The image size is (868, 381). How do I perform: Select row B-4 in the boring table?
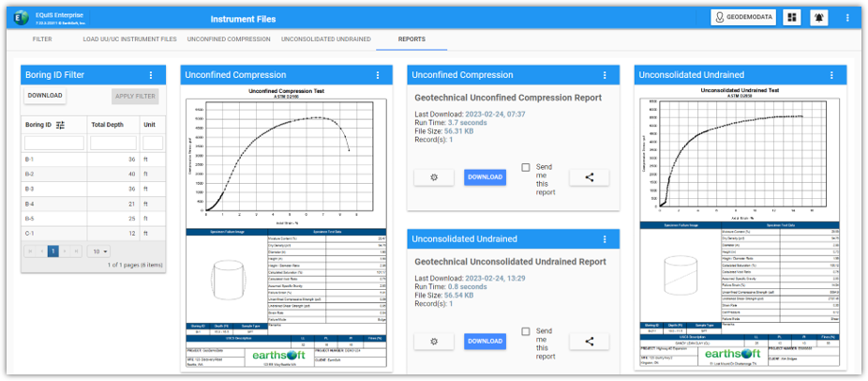tap(93, 204)
